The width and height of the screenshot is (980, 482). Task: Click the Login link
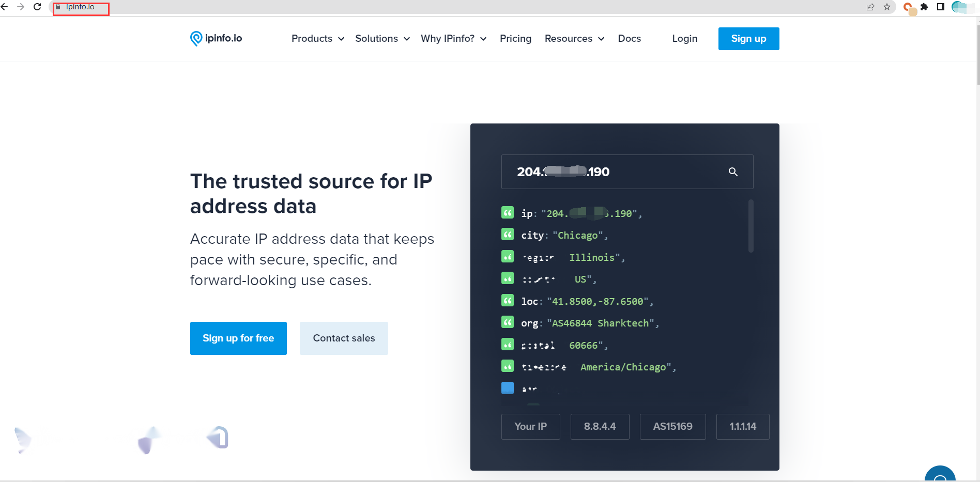684,39
